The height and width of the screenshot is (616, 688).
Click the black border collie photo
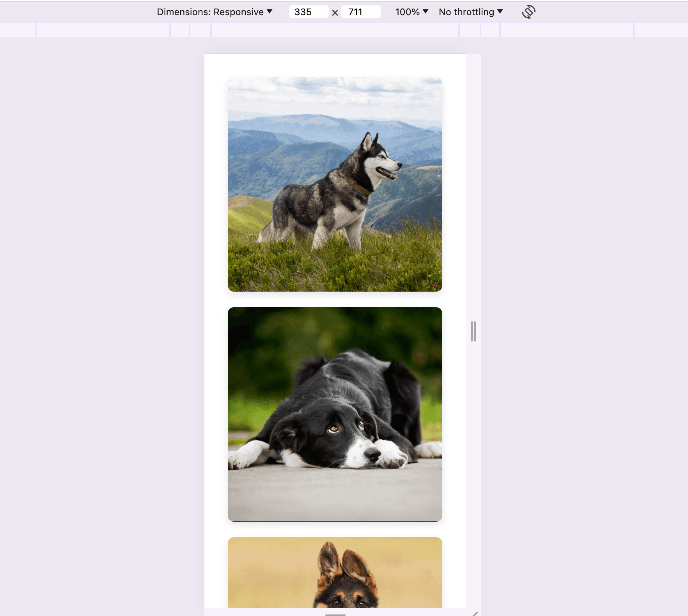(335, 414)
